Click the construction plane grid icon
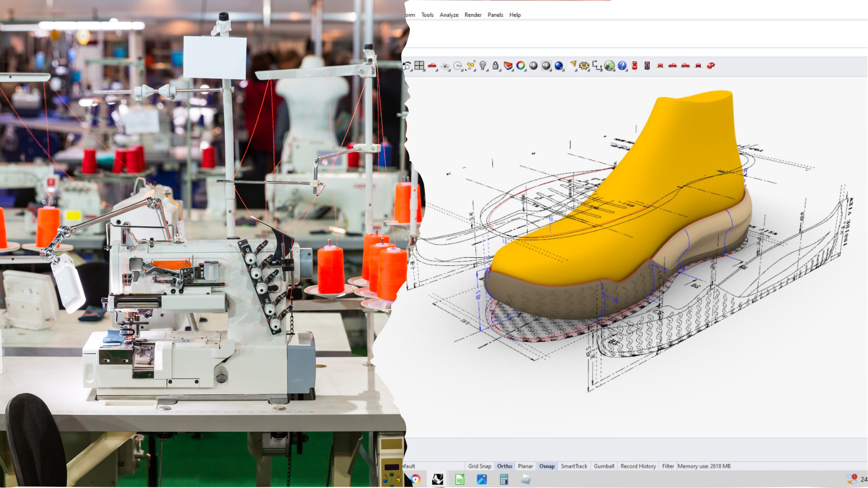 445,66
